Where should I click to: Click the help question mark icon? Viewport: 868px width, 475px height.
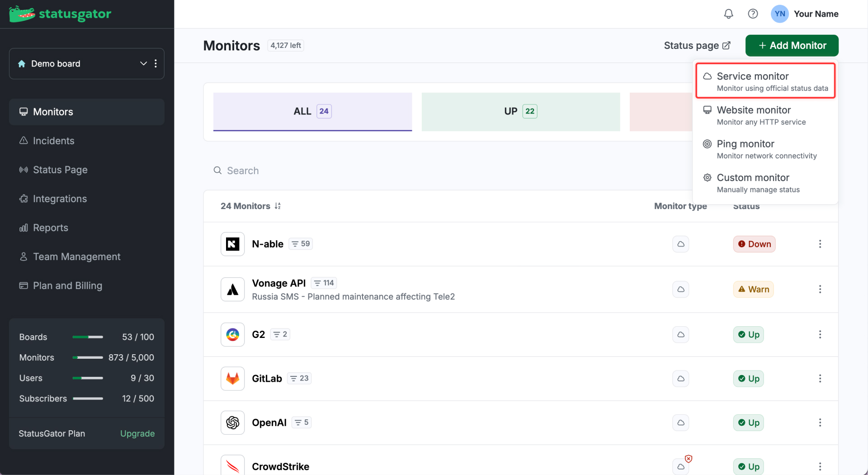click(x=753, y=14)
